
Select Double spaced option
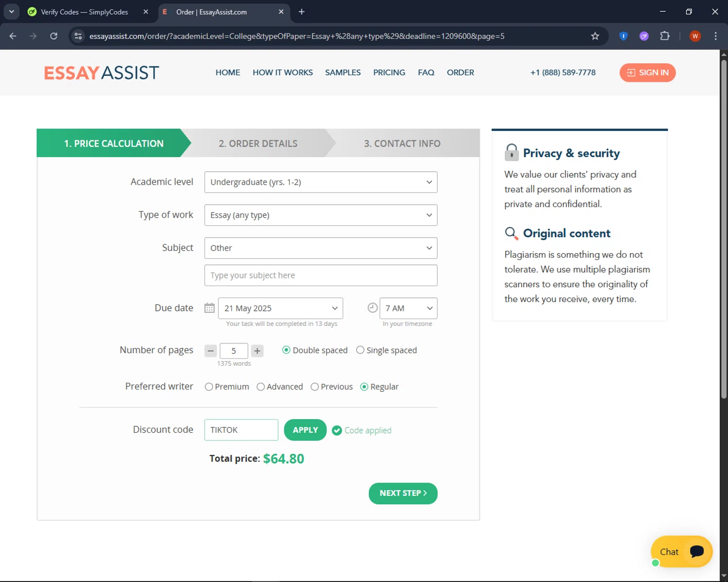click(x=286, y=350)
